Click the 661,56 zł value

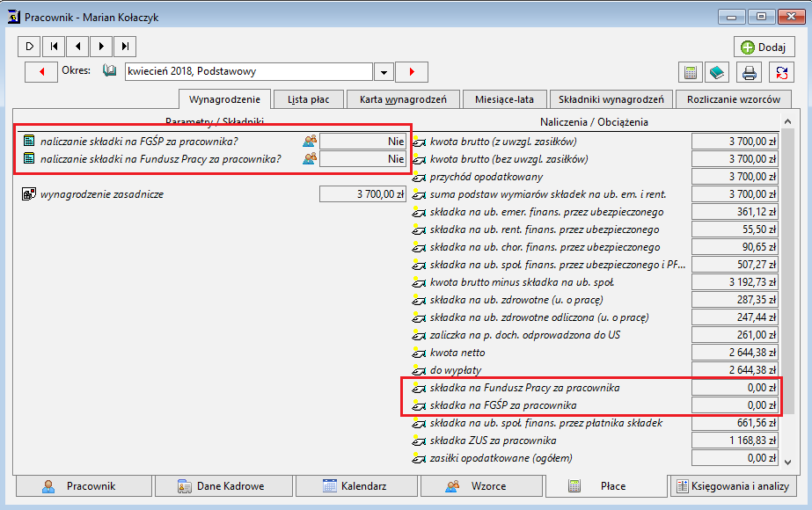pyautogui.click(x=735, y=423)
